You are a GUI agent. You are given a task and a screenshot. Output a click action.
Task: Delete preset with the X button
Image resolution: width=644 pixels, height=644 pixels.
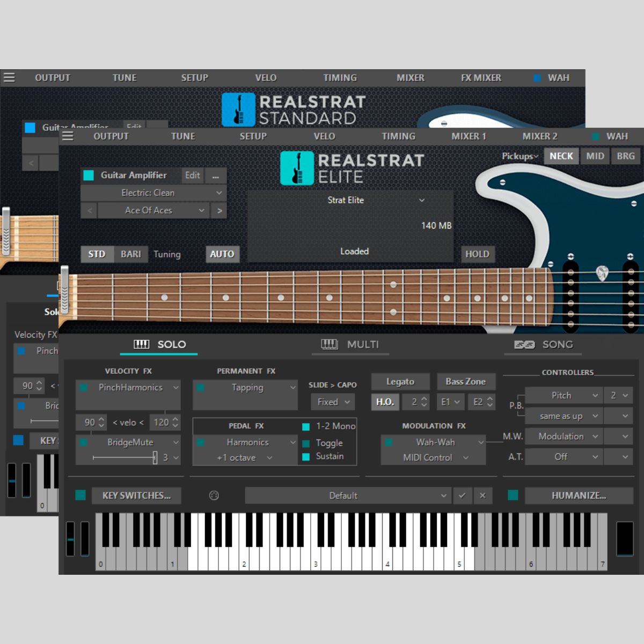point(482,495)
